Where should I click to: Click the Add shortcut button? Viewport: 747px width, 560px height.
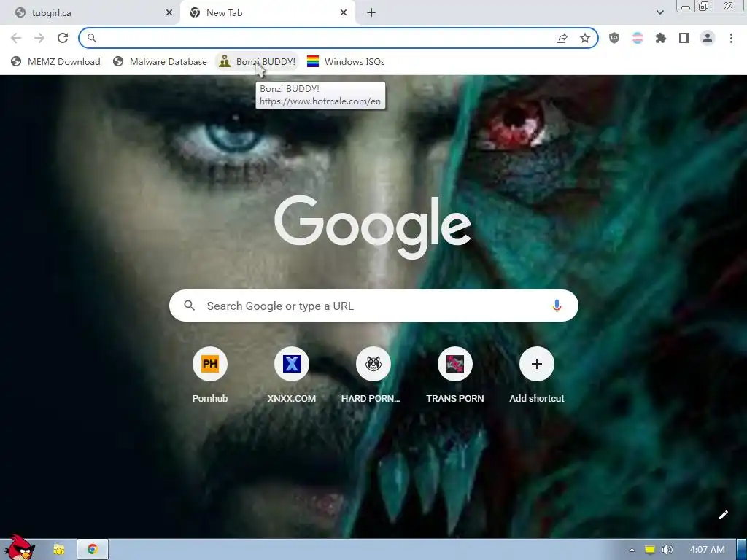pyautogui.click(x=536, y=376)
